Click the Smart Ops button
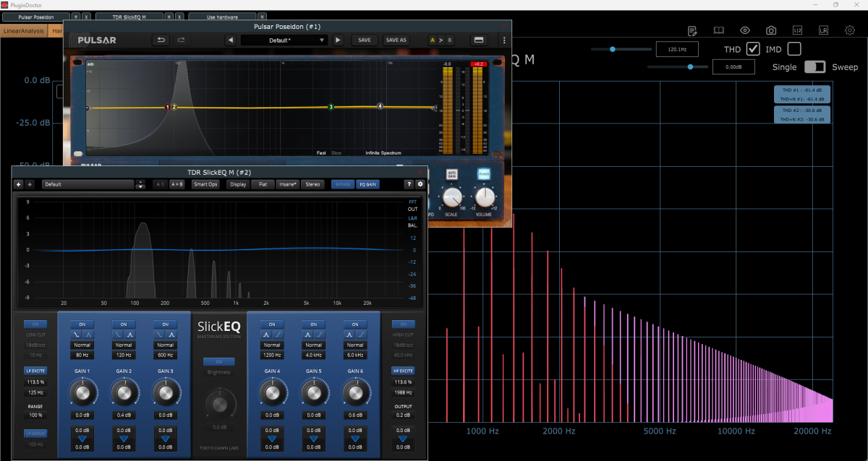This screenshot has height=461, width=868. coord(205,184)
